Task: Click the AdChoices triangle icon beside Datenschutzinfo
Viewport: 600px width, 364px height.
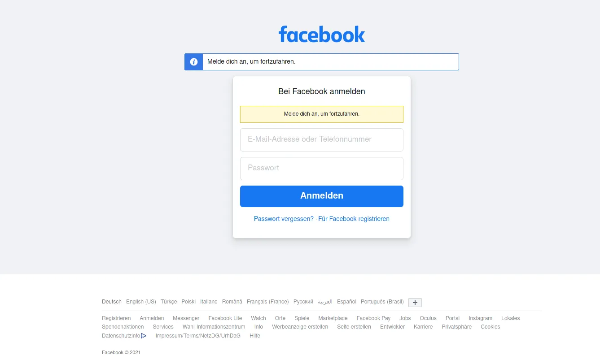Action: (144, 336)
